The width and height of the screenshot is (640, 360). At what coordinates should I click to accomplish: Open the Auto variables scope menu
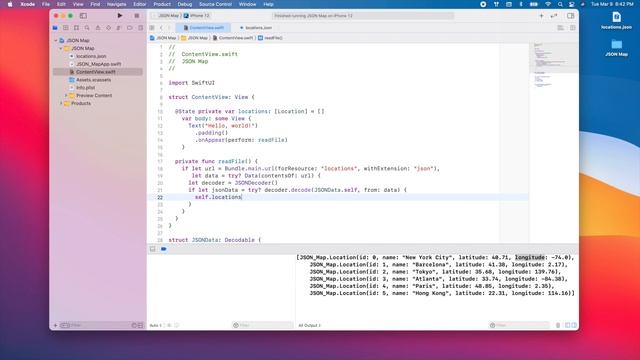156,325
